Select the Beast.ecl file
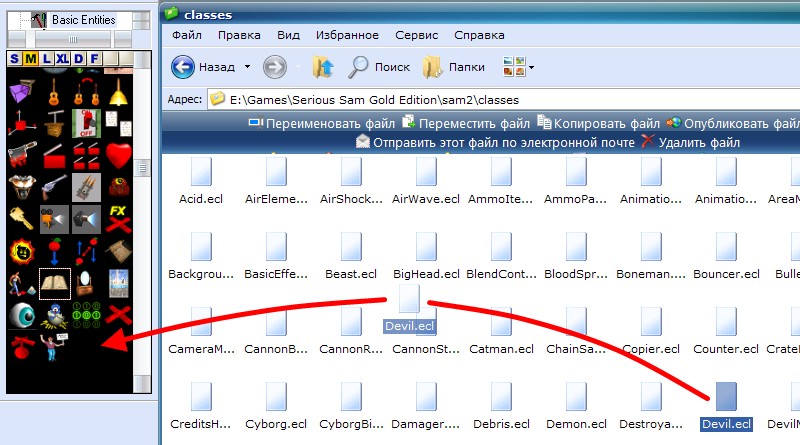The image size is (800, 445). pyautogui.click(x=351, y=256)
